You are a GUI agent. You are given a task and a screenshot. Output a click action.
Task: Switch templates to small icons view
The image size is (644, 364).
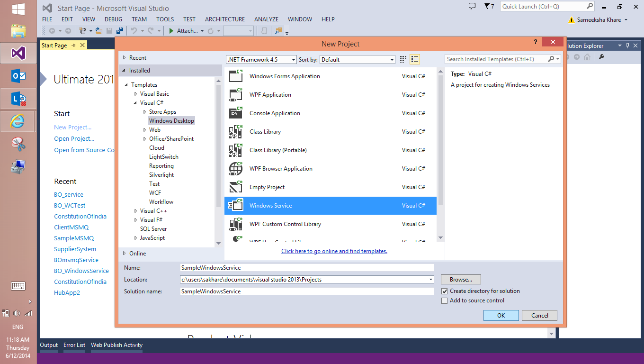pos(402,59)
